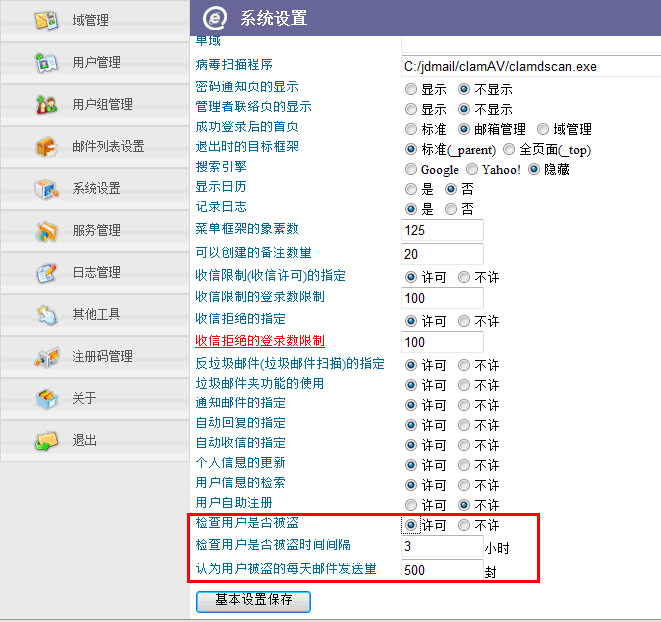Click the red 收信拒绝的登录数限制 link
Image resolution: width=661 pixels, height=622 pixels.
coord(260,341)
